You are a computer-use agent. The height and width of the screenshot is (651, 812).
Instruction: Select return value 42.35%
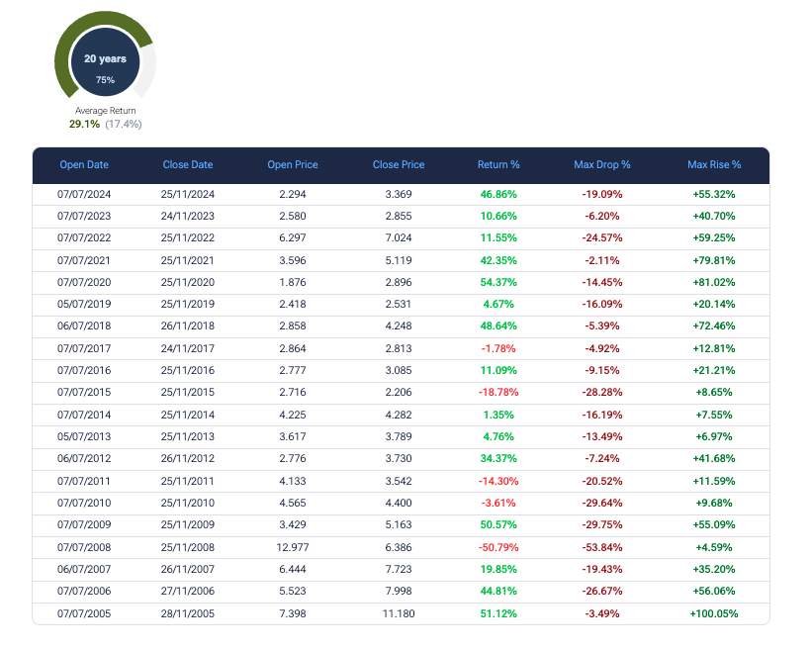(498, 260)
